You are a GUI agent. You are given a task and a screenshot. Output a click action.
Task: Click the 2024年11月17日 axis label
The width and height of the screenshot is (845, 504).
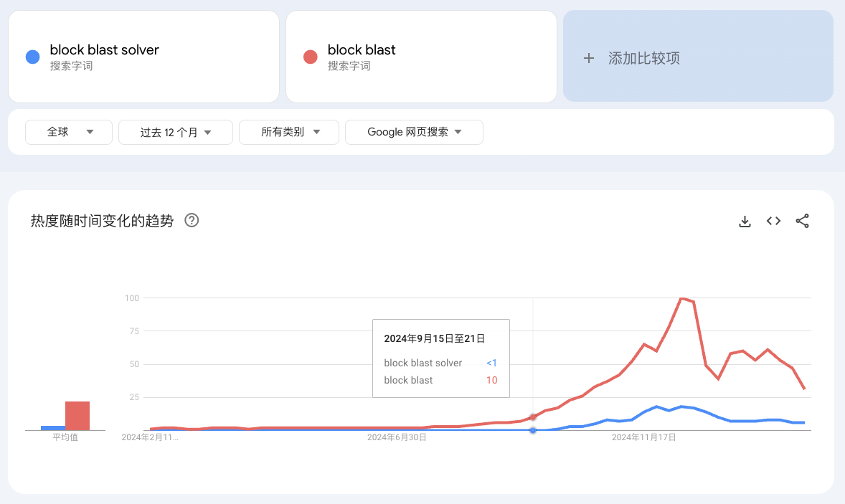click(x=644, y=437)
